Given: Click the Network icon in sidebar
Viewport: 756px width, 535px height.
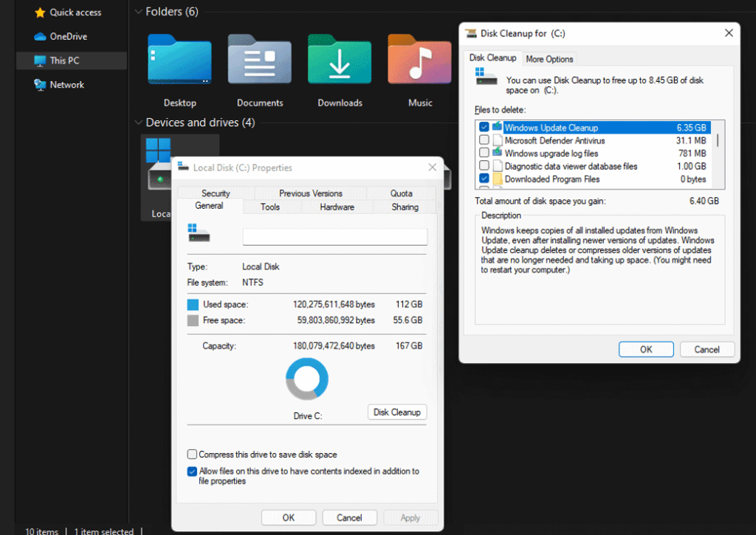Looking at the screenshot, I should coord(40,85).
